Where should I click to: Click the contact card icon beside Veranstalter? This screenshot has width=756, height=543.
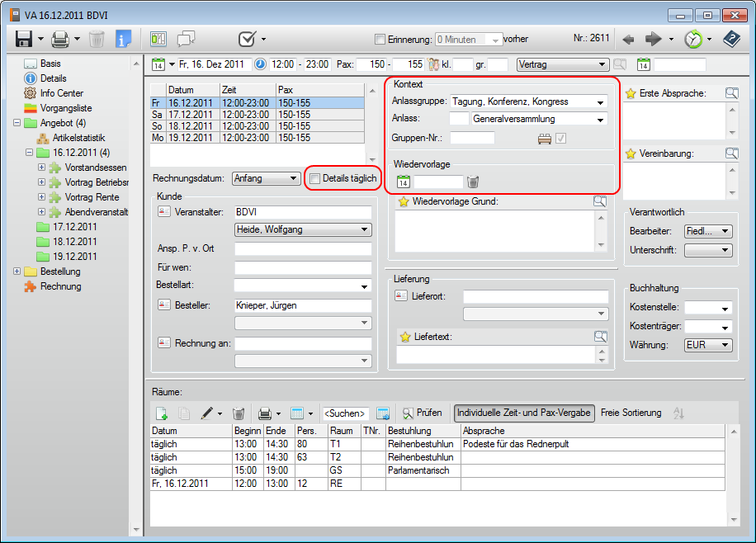click(x=163, y=212)
